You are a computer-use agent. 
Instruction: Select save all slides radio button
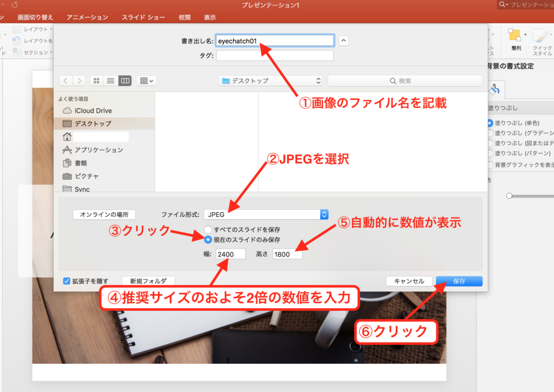[x=208, y=230]
